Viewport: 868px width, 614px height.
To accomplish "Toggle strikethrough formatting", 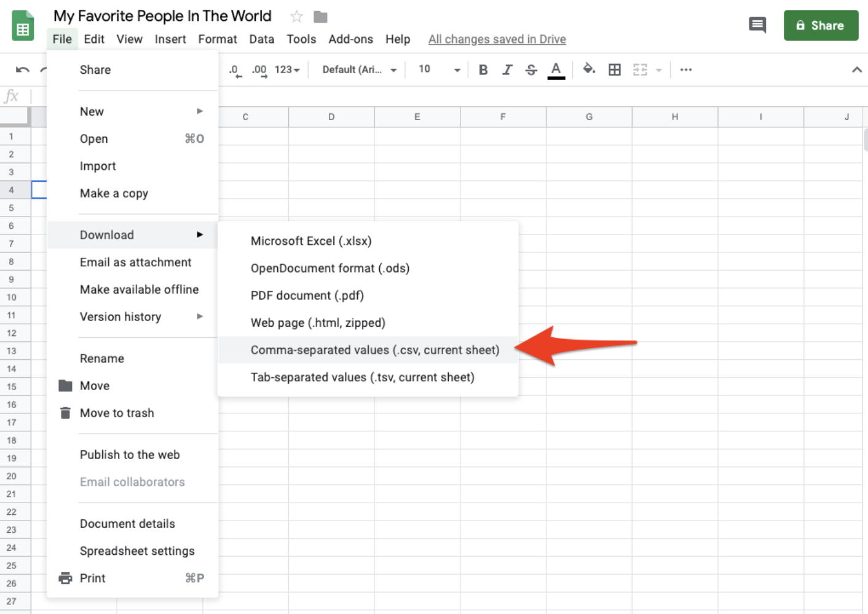I will coord(531,70).
